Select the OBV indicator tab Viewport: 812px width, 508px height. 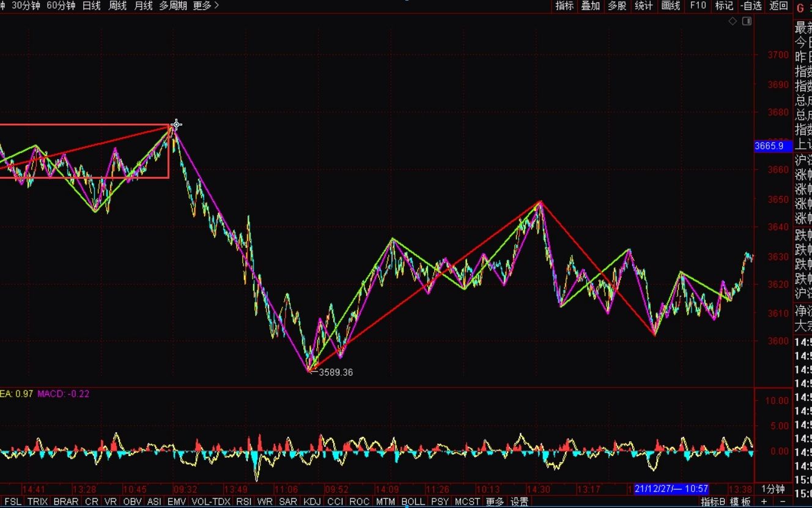[x=132, y=502]
